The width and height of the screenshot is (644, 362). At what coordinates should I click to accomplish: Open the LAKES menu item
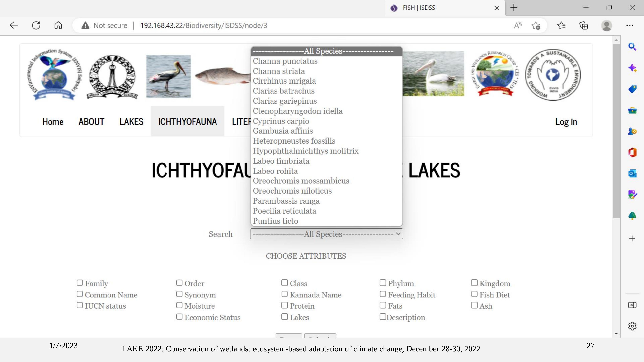[x=131, y=122]
